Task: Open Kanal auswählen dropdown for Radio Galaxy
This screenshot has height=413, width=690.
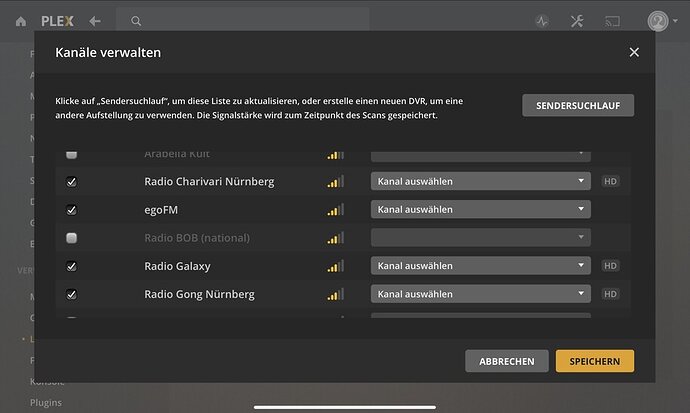Action: [x=481, y=266]
